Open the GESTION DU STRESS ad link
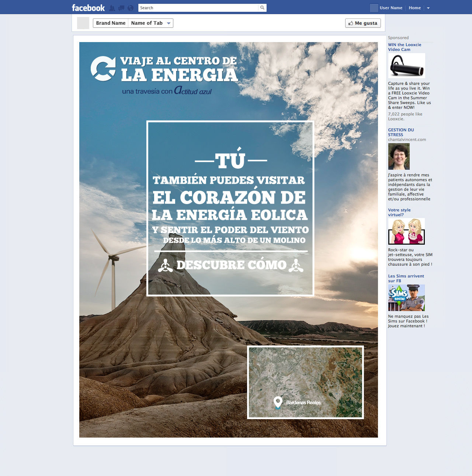The height and width of the screenshot is (476, 472). click(401, 132)
